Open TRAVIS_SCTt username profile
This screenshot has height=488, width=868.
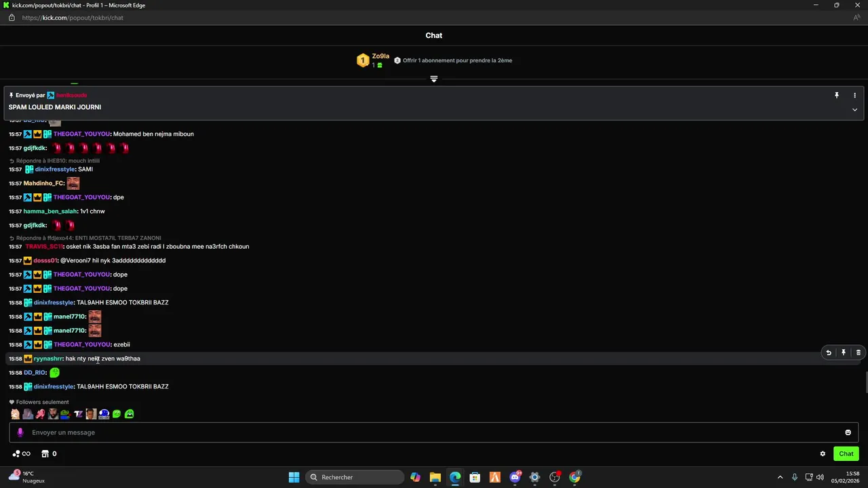pyautogui.click(x=44, y=247)
